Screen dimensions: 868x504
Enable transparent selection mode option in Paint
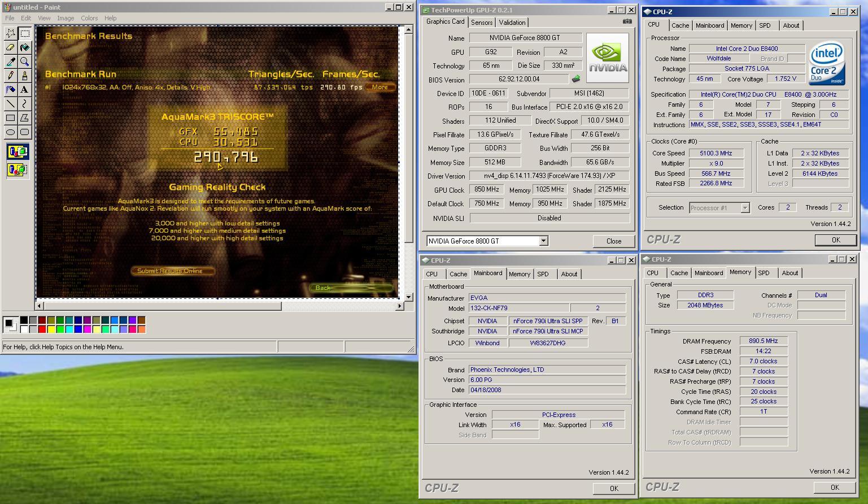click(x=18, y=169)
